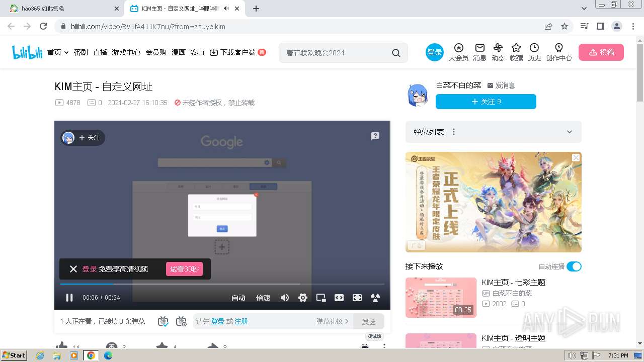The height and width of the screenshot is (362, 644).
Task: Open the video feedback icon top-right
Action: click(375, 136)
